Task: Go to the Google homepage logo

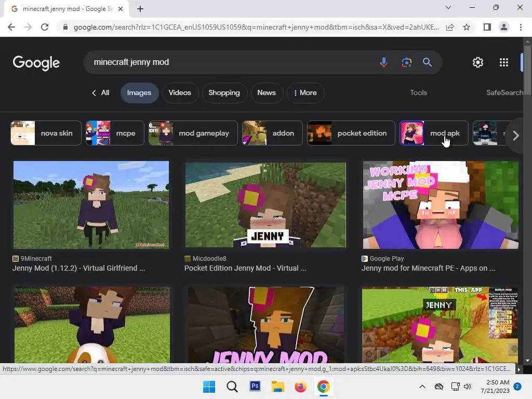Action: pos(36,63)
